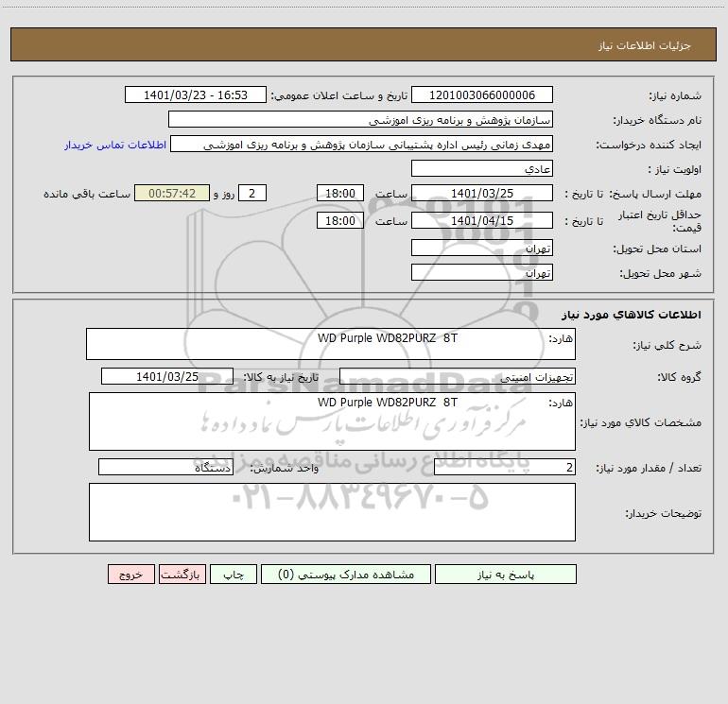The image size is (728, 704).
Task: Click the response deadline time 18:00 field
Action: [x=339, y=193]
